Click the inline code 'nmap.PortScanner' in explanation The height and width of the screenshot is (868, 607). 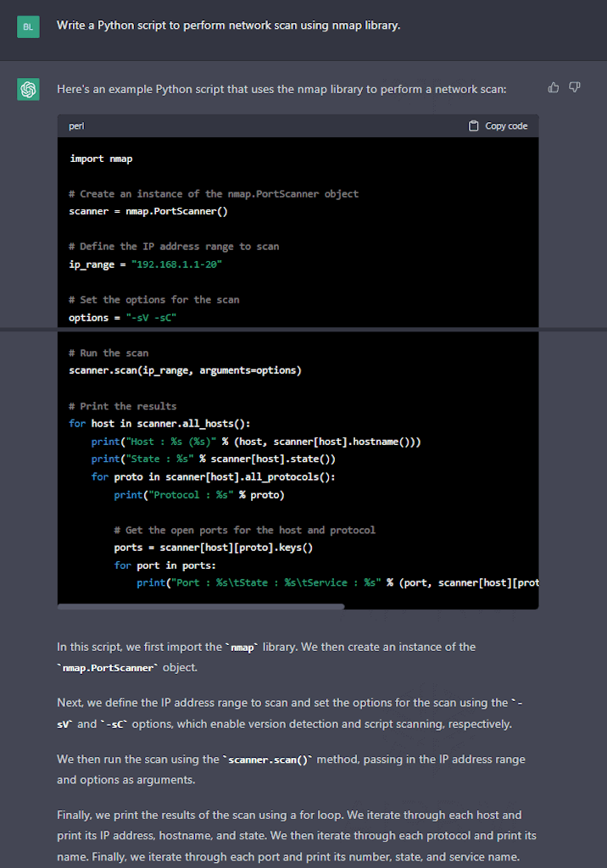[108, 668]
